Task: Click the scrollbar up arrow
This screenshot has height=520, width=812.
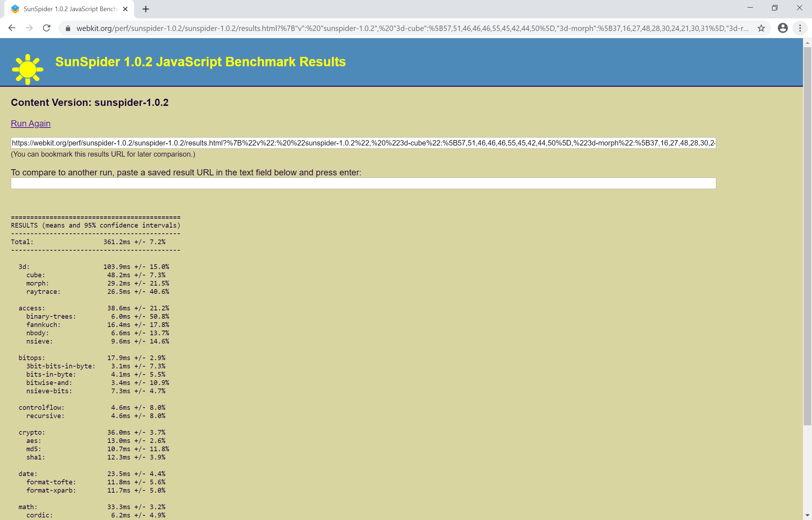Action: click(x=807, y=43)
